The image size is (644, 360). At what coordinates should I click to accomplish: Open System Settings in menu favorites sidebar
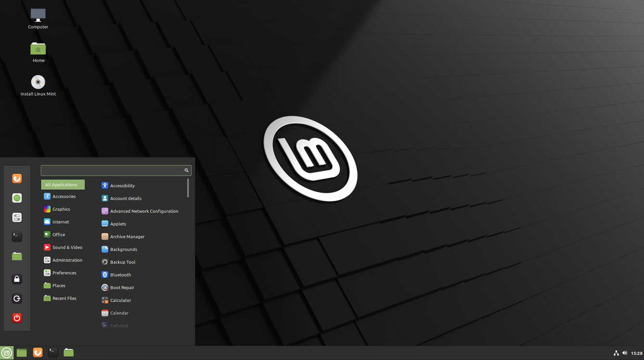[17, 217]
